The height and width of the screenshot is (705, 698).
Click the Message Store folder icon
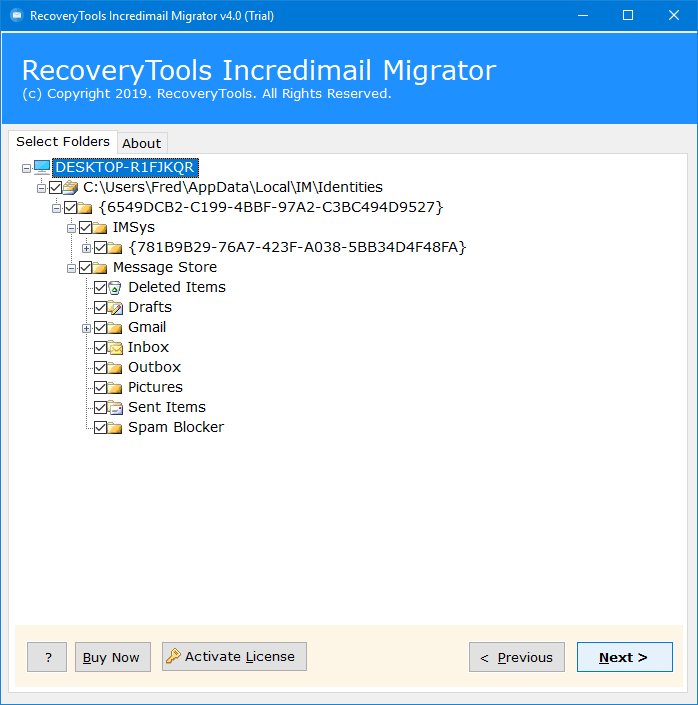[100, 268]
